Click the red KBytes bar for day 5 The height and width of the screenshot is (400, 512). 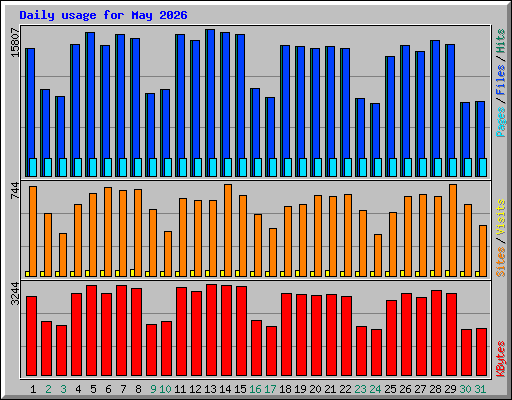coord(92,330)
